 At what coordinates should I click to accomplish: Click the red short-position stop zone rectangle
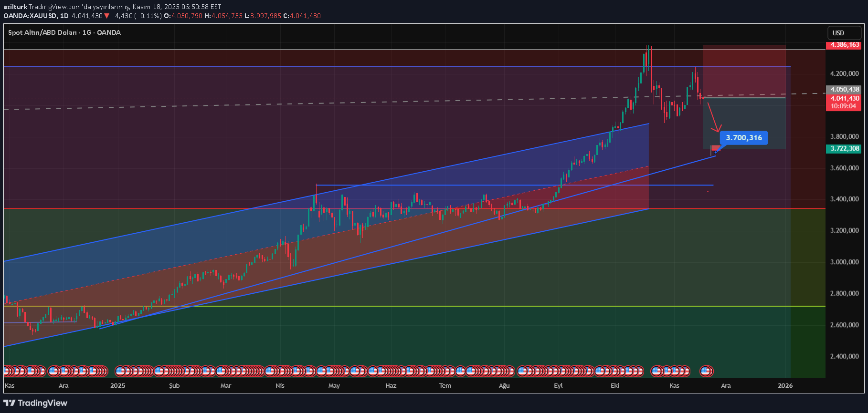[x=743, y=71]
